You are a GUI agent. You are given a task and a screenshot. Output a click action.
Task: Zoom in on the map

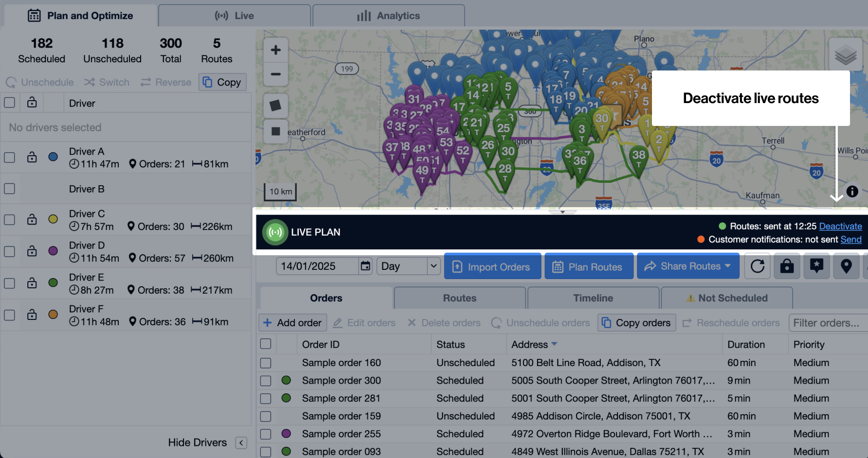275,50
